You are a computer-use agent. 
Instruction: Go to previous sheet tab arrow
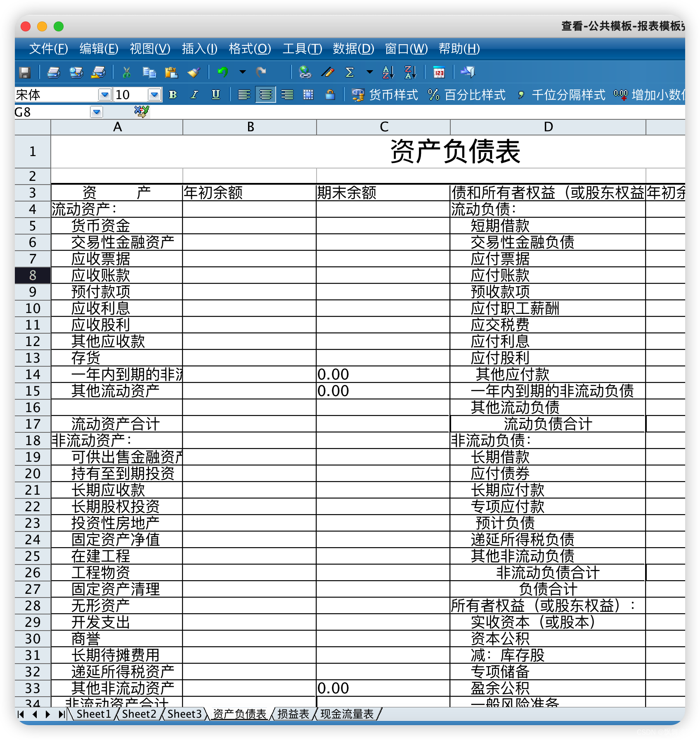click(35, 714)
